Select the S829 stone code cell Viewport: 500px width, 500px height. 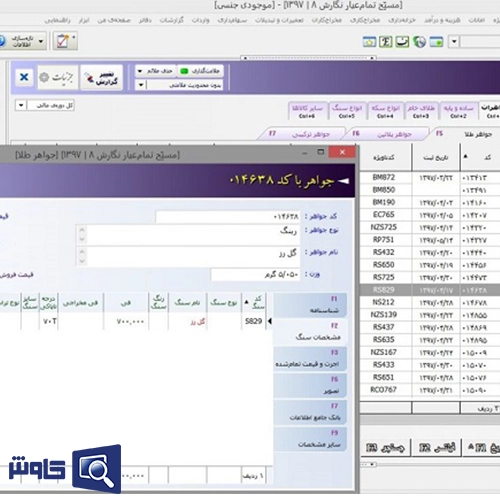(253, 321)
